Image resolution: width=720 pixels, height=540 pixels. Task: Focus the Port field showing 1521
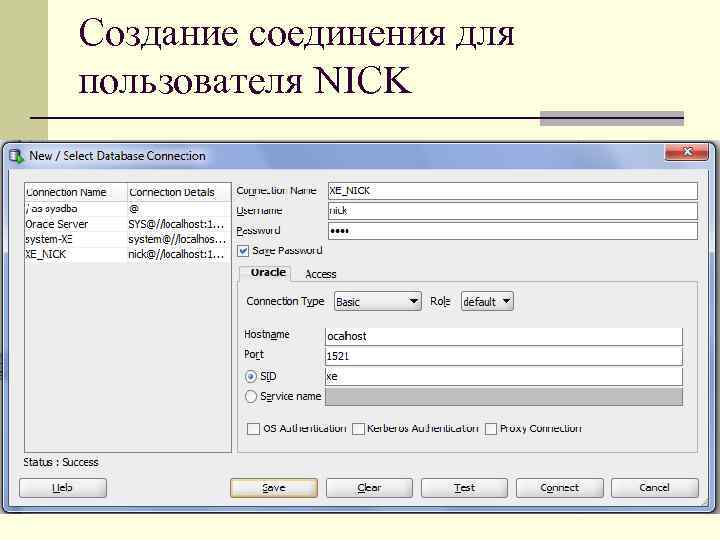click(504, 356)
